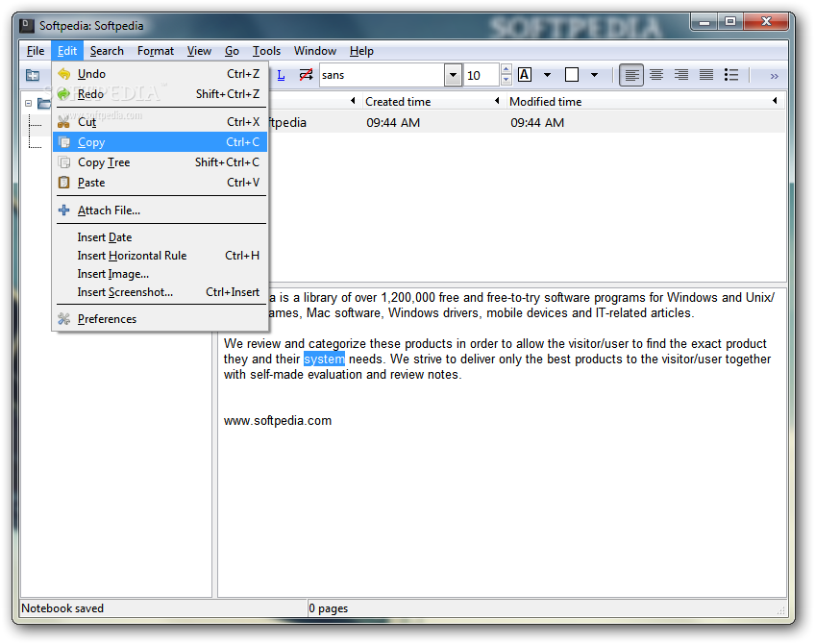Click the 09:44 AM created time cell
The width and height of the screenshot is (815, 644).
393,123
